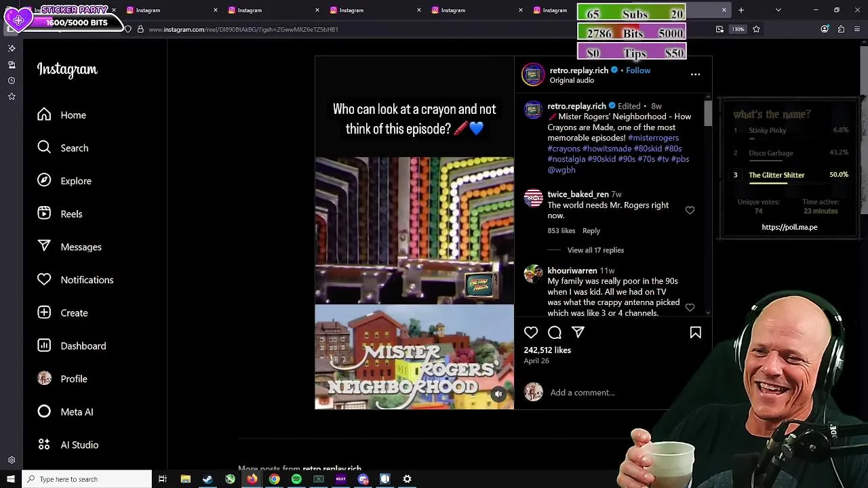
Task: Open File Explorer from taskbar
Action: pyautogui.click(x=185, y=479)
